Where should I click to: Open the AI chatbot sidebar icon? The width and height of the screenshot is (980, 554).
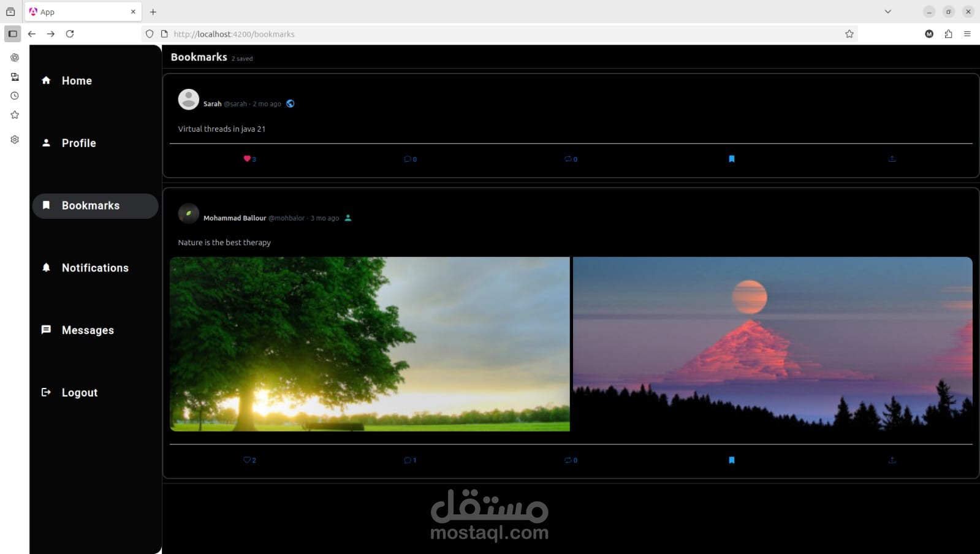(15, 58)
